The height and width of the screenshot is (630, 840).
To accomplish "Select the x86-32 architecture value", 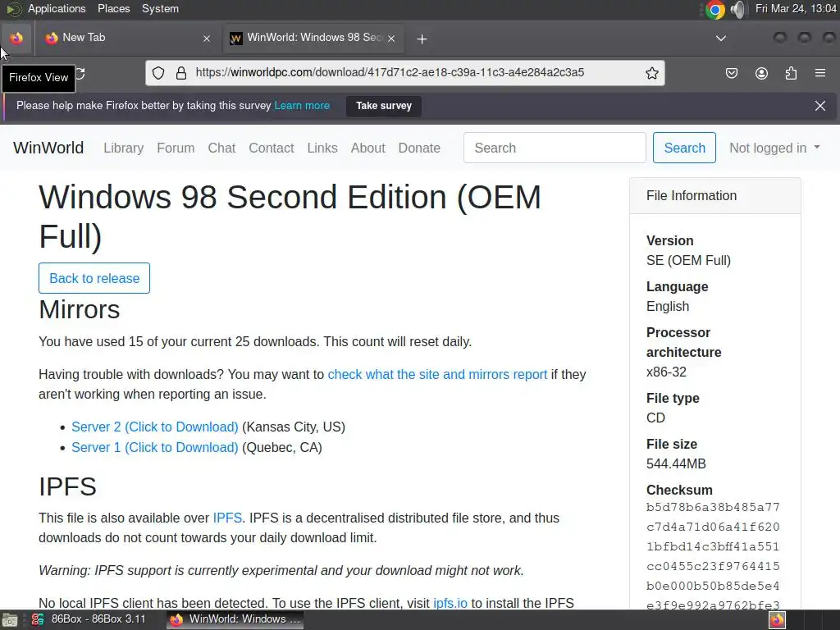I will pos(666,372).
